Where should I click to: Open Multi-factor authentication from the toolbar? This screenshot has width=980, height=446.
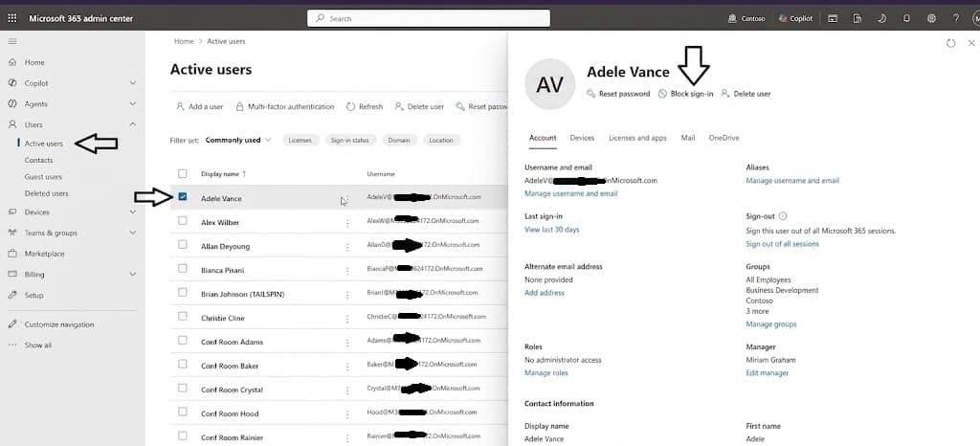coord(285,107)
